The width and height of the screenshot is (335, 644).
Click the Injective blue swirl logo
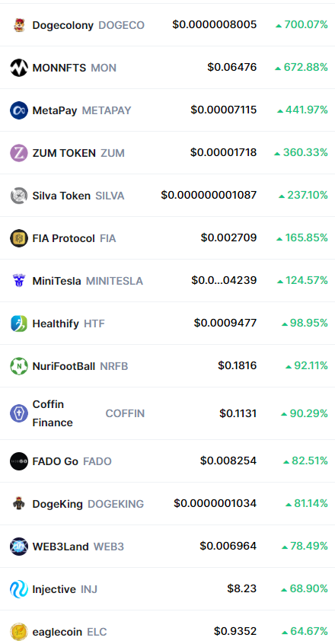coord(19,589)
